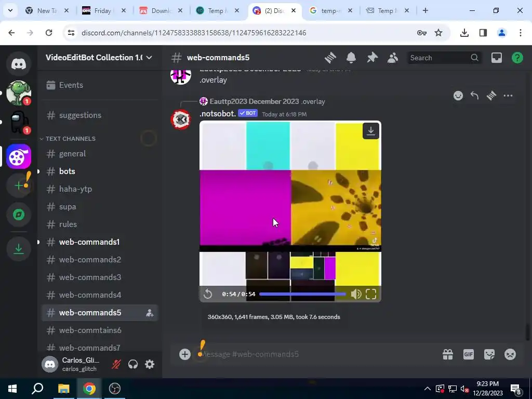
Task: Open the web-commands3 channel
Action: coord(99,277)
